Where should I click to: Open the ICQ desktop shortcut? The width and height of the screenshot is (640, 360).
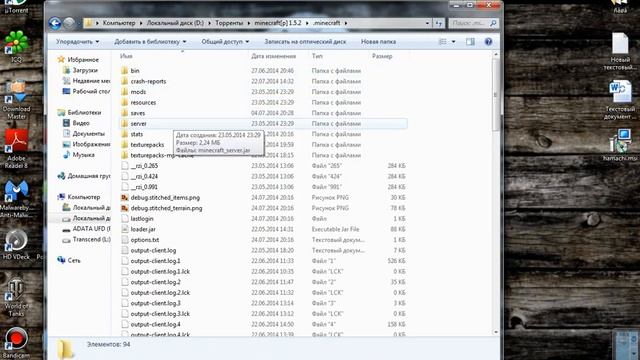click(16, 47)
